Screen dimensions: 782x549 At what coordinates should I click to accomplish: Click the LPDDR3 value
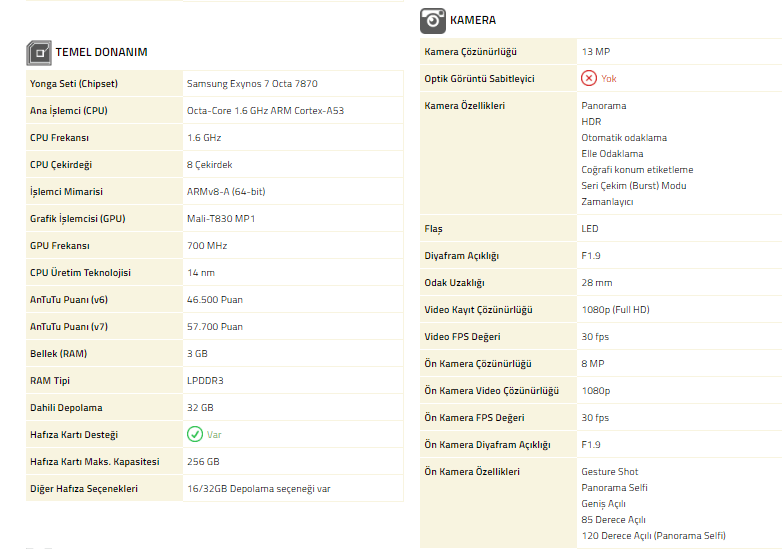[x=205, y=380]
